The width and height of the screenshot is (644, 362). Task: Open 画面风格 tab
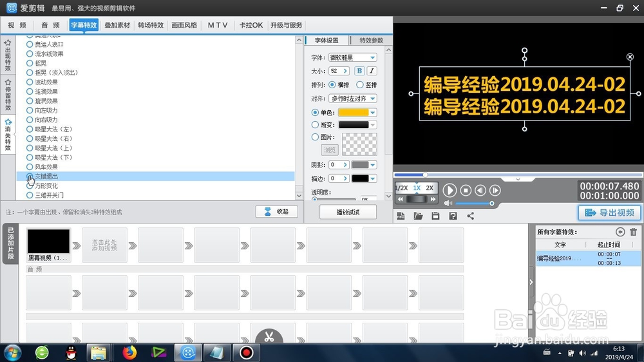click(184, 25)
